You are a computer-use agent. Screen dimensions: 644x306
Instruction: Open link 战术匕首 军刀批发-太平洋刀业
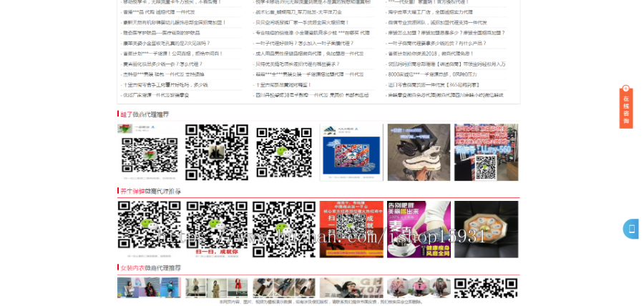point(298,12)
